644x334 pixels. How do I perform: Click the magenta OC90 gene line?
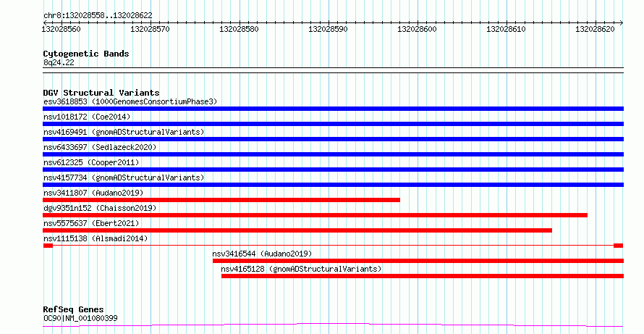coord(333,325)
